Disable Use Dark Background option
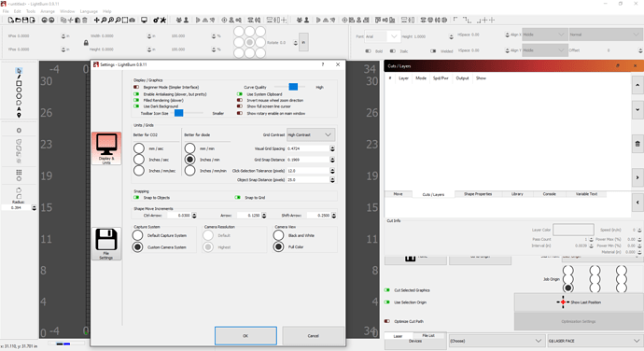Image resolution: width=644 pixels, height=351 pixels. 136,106
